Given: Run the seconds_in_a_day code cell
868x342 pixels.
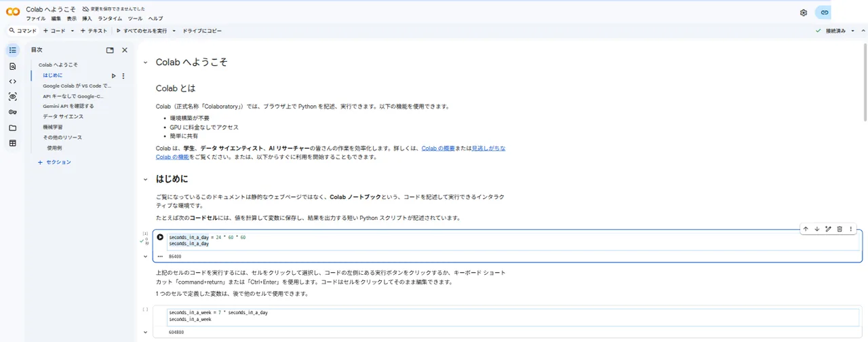Looking at the screenshot, I should tap(160, 237).
